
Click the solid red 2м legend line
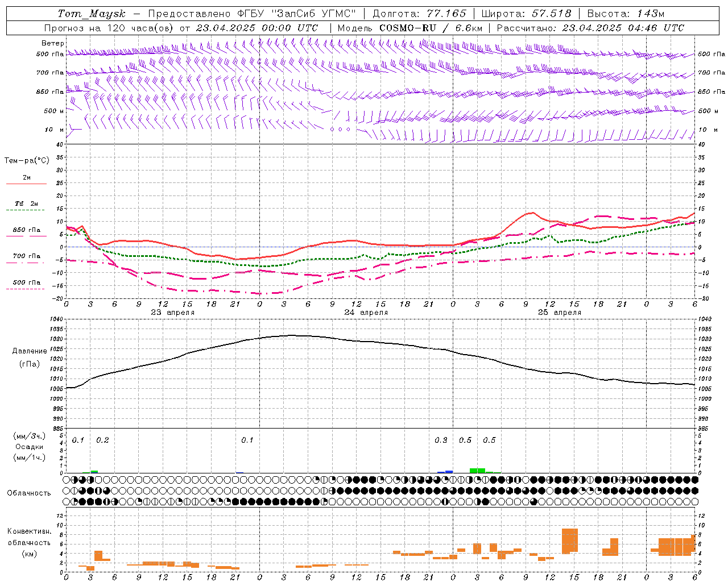tap(26, 184)
